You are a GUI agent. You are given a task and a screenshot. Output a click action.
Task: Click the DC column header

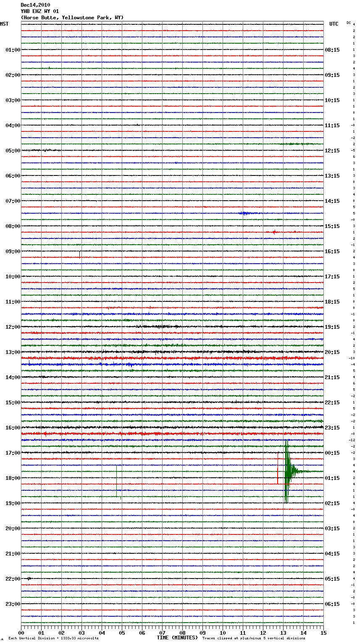click(349, 23)
